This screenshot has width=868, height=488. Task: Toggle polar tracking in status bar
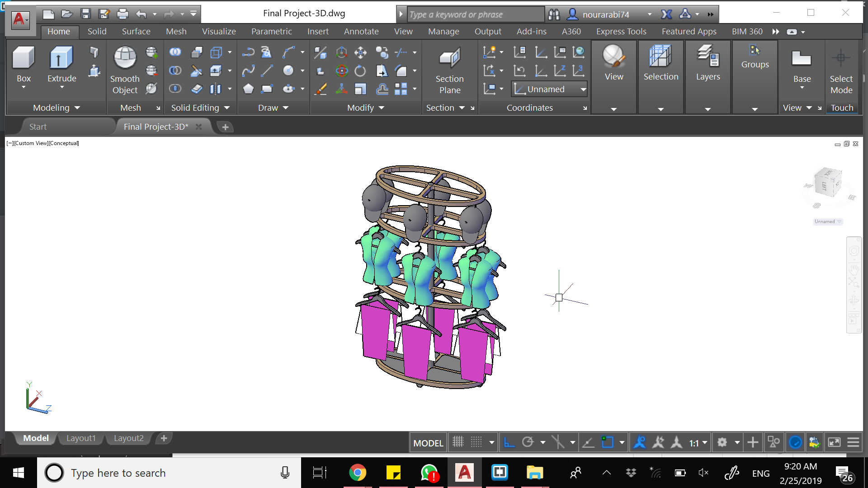528,442
